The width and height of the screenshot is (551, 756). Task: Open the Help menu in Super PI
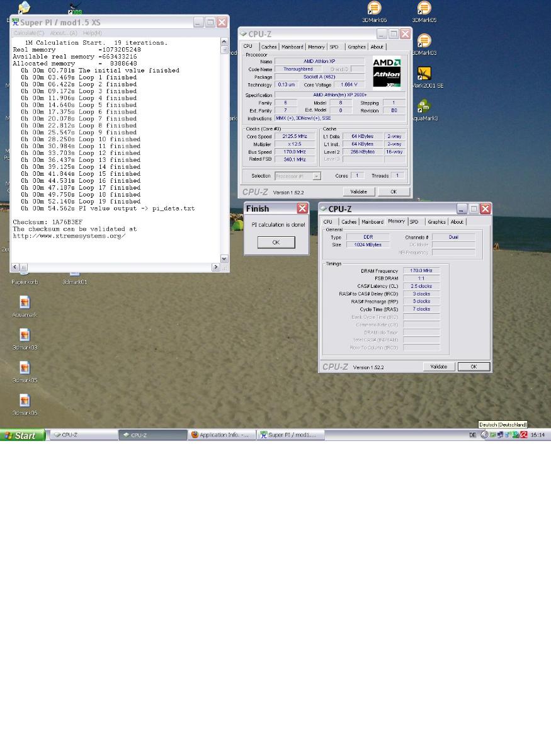click(x=93, y=33)
